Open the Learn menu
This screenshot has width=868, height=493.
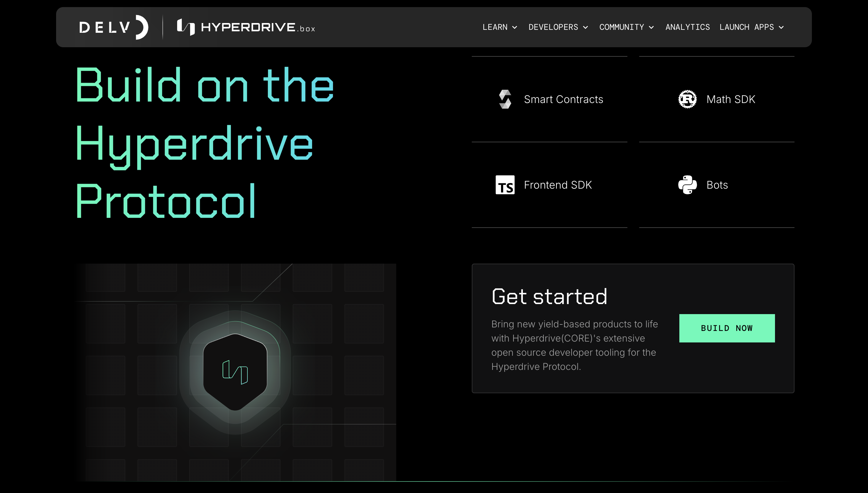pos(500,27)
